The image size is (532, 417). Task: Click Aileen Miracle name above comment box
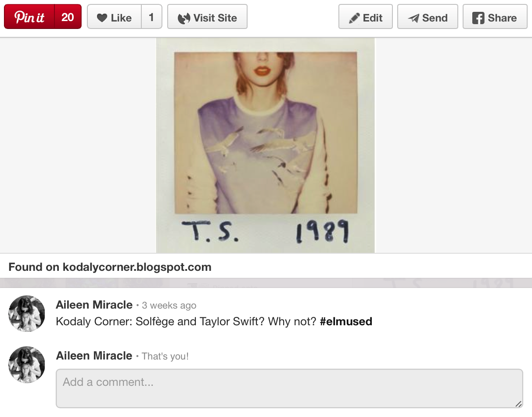point(94,356)
